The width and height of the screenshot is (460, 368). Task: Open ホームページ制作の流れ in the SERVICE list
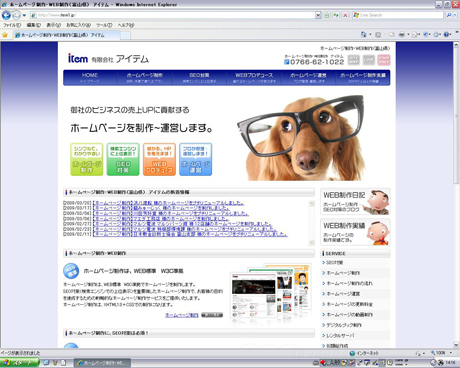pos(349,283)
